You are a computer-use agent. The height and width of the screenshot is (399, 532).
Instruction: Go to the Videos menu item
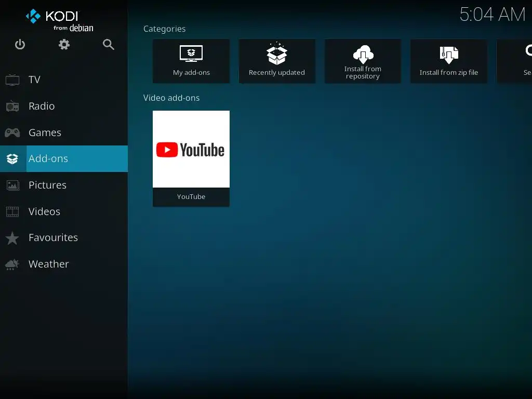[64, 212]
